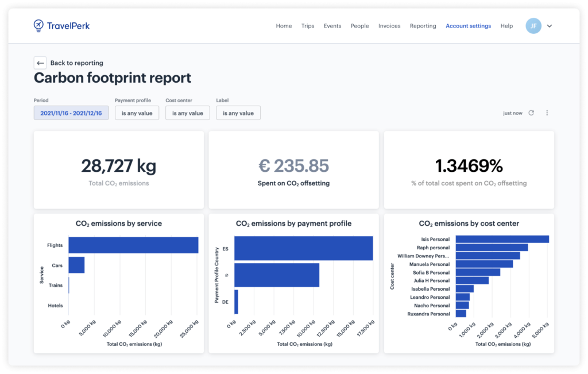Click the Back to reporting link
The height and width of the screenshot is (374, 588).
76,63
